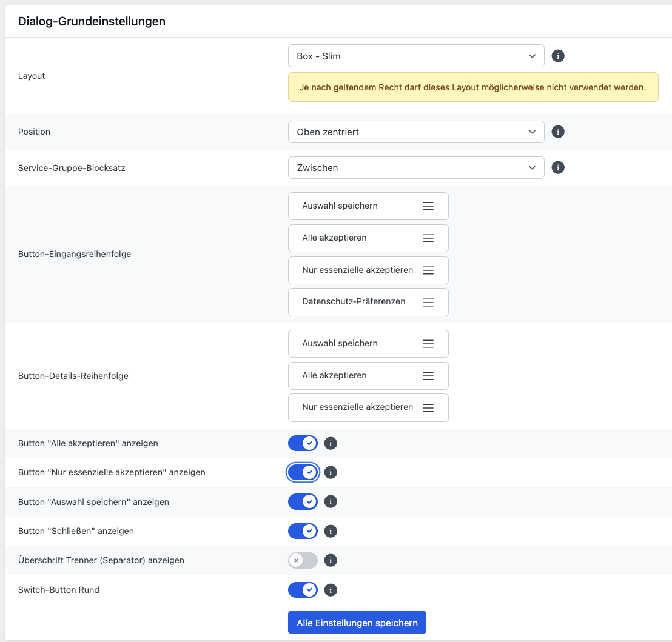Click info icon for "Alle akzeptieren" anzeigen toggle
This screenshot has width=672, height=642.
coord(331,443)
